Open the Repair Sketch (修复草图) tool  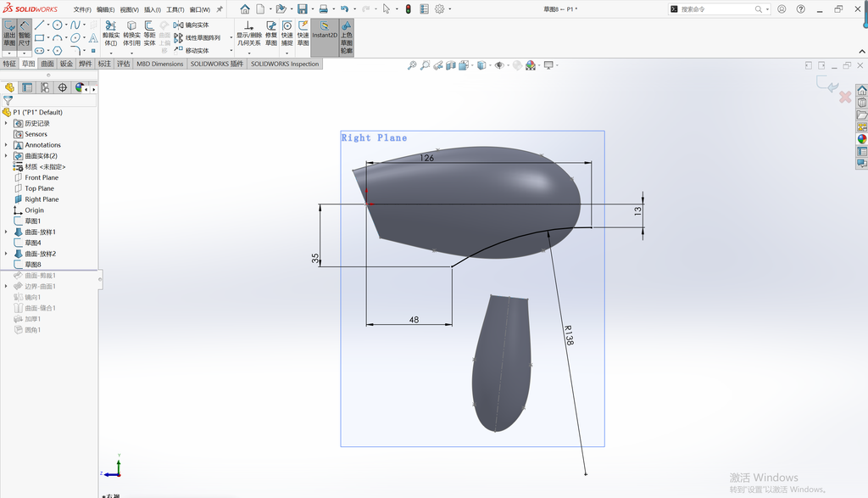(x=270, y=34)
